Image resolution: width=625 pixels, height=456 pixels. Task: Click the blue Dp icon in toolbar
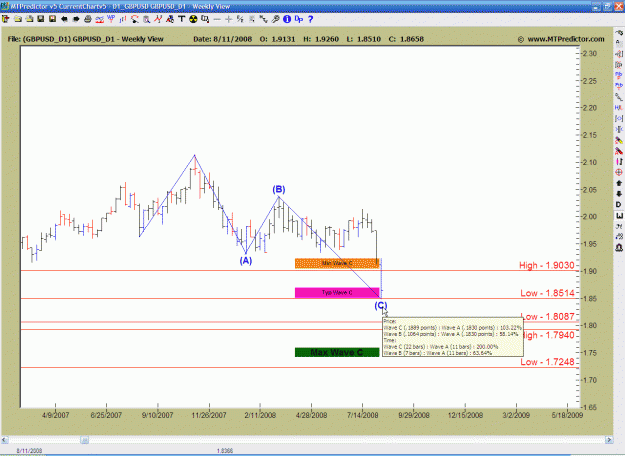pos(299,19)
